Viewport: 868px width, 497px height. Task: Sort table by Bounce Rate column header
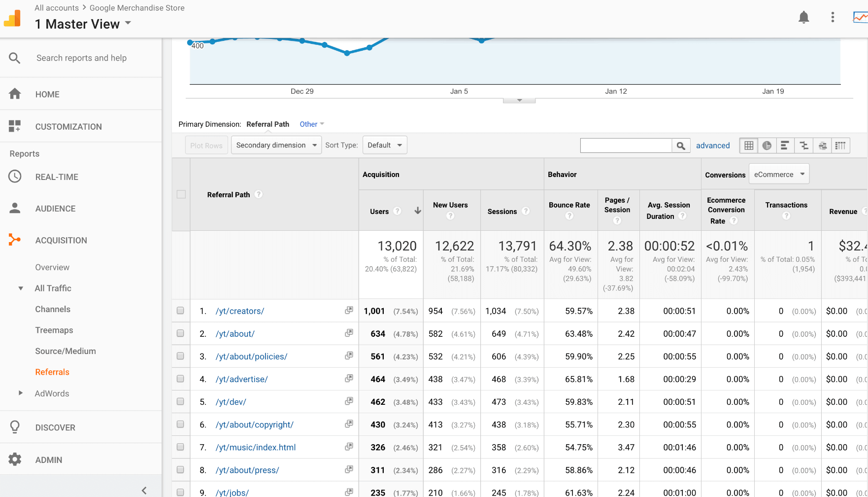click(569, 205)
